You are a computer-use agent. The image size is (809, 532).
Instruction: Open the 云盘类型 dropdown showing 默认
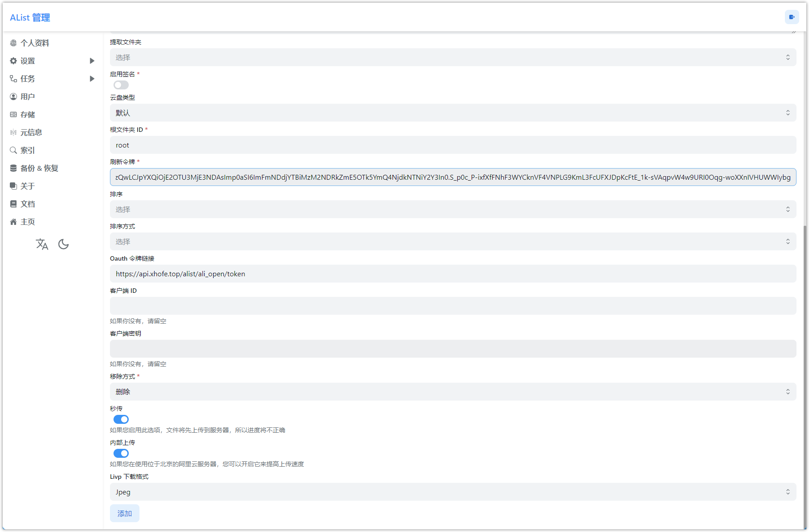pyautogui.click(x=453, y=113)
